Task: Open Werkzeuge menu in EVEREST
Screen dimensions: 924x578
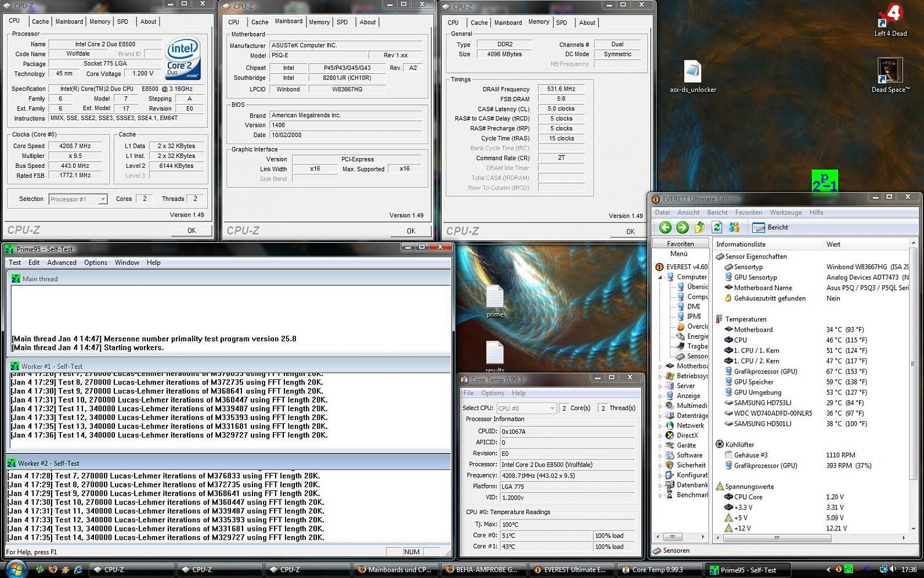Action: tap(785, 213)
